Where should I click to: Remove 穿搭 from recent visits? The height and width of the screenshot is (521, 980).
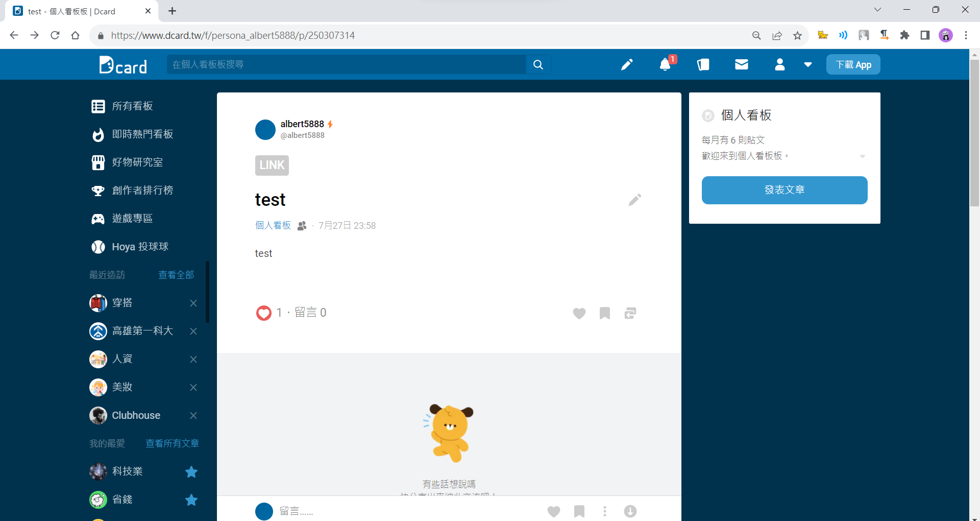tap(193, 303)
